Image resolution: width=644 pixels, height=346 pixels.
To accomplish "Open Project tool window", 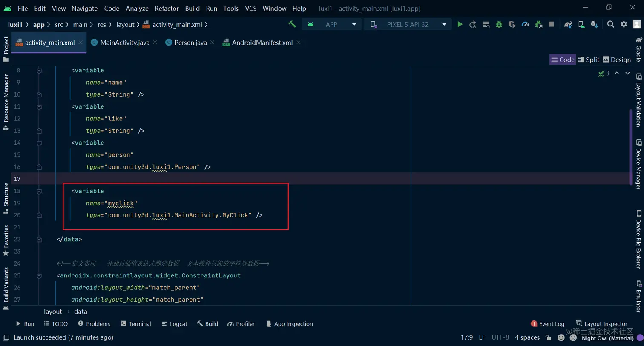I will click(6, 49).
